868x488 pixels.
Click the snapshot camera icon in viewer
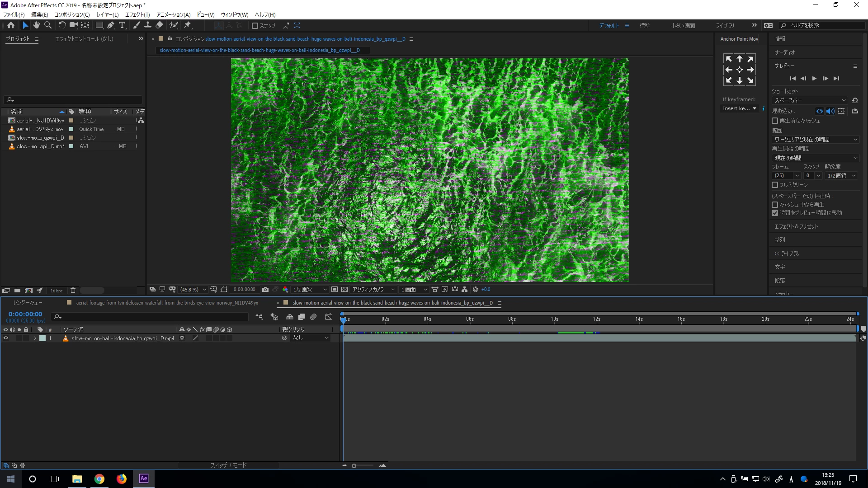click(265, 289)
